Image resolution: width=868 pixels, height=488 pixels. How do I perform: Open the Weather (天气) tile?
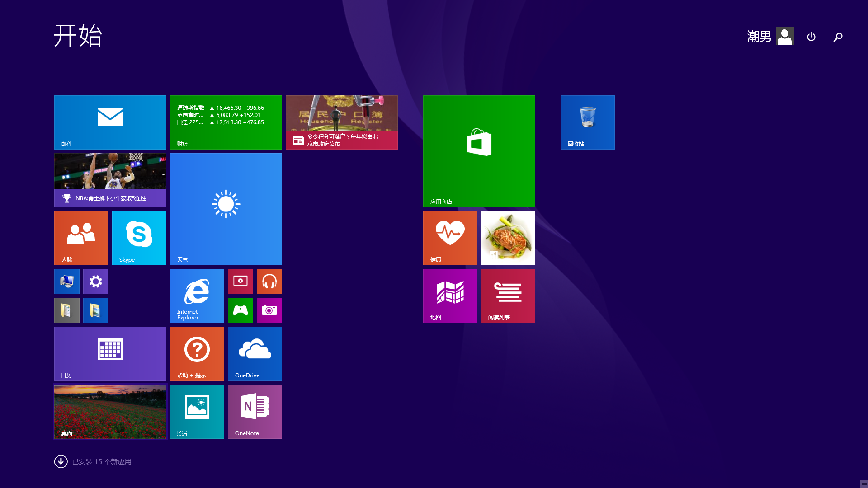pyautogui.click(x=226, y=209)
